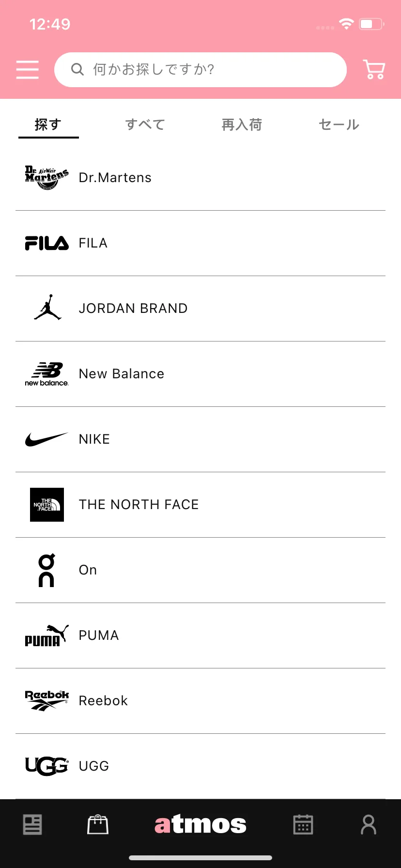Tap the Nike swoosh logo

click(47, 439)
